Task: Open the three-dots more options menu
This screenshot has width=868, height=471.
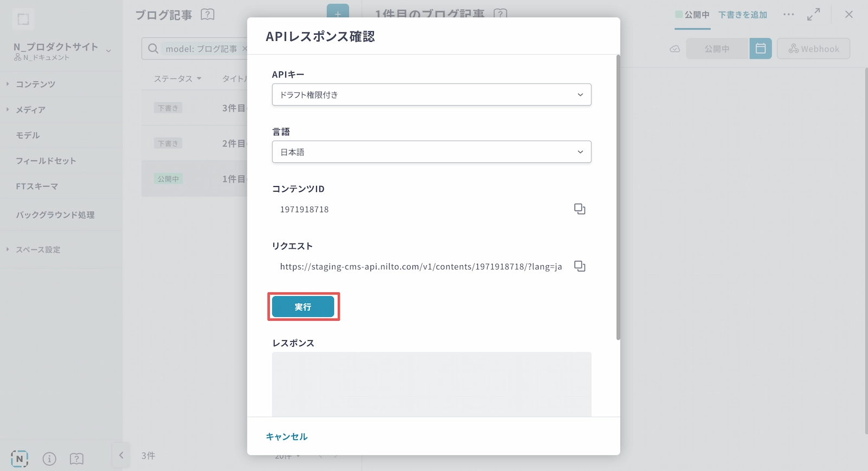Action: pyautogui.click(x=788, y=15)
